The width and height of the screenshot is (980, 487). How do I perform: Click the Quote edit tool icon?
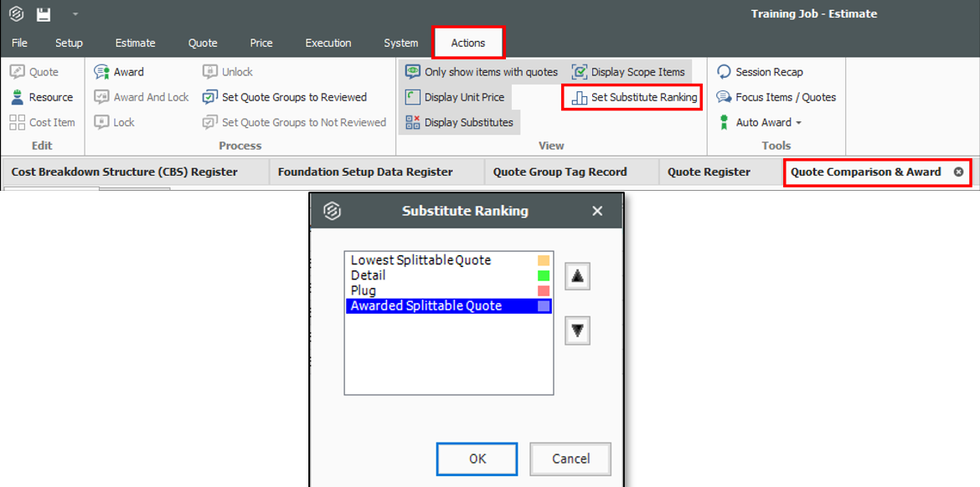(x=18, y=72)
